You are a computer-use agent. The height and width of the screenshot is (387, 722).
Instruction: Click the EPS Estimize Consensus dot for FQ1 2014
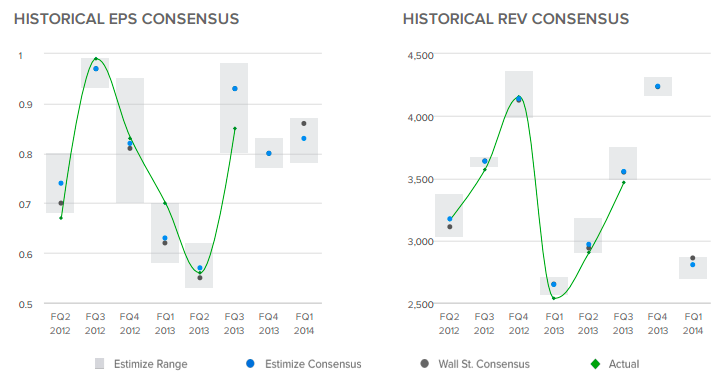click(x=304, y=138)
